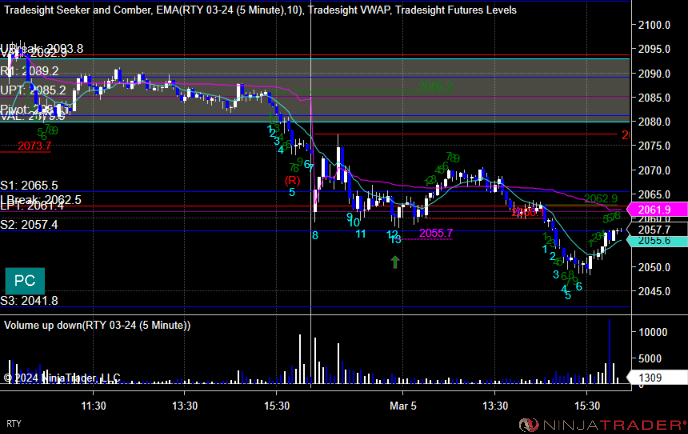
Task: Click the magenta 2055.7 price label
Action: pyautogui.click(x=436, y=233)
